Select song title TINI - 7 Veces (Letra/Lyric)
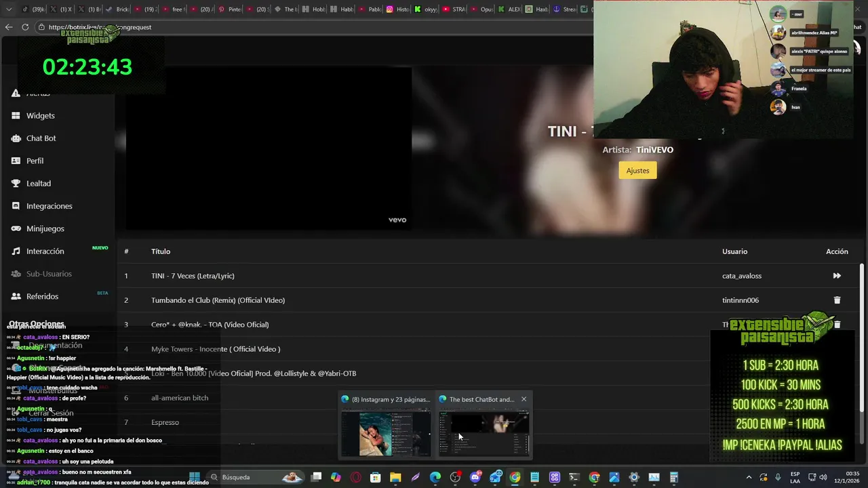868x488 pixels. tap(193, 276)
